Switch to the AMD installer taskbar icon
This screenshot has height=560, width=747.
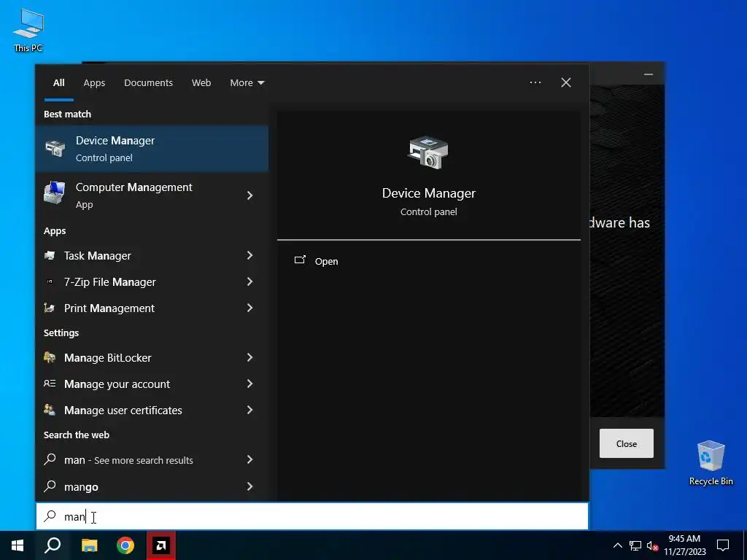click(161, 545)
